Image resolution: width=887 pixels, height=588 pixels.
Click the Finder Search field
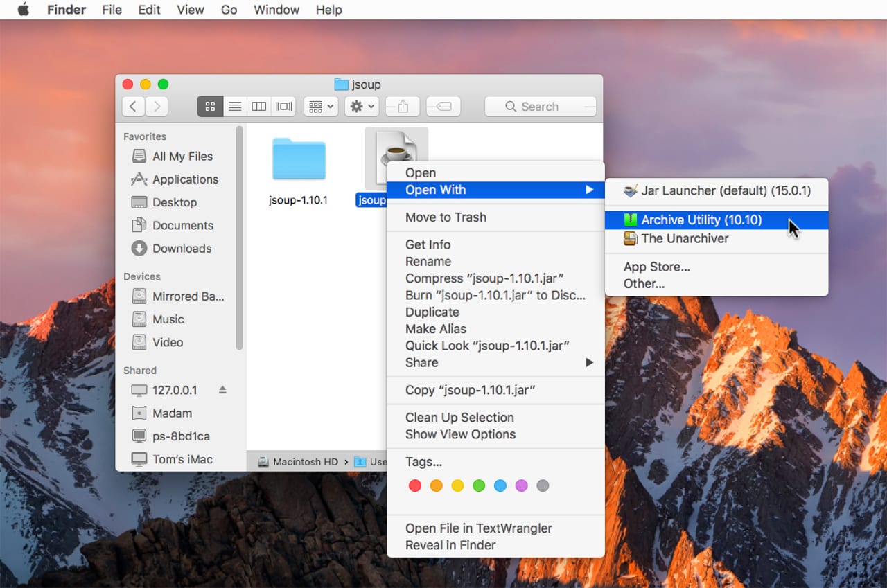point(541,107)
